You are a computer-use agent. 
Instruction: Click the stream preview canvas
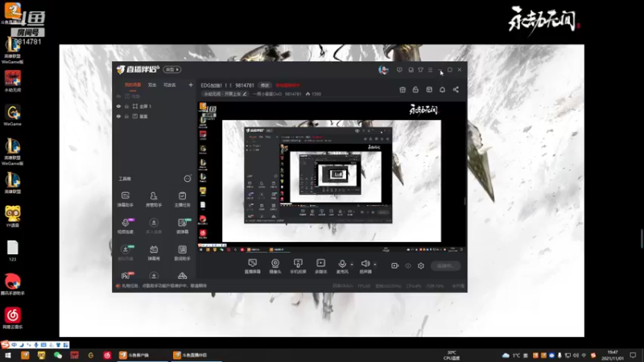pos(332,176)
